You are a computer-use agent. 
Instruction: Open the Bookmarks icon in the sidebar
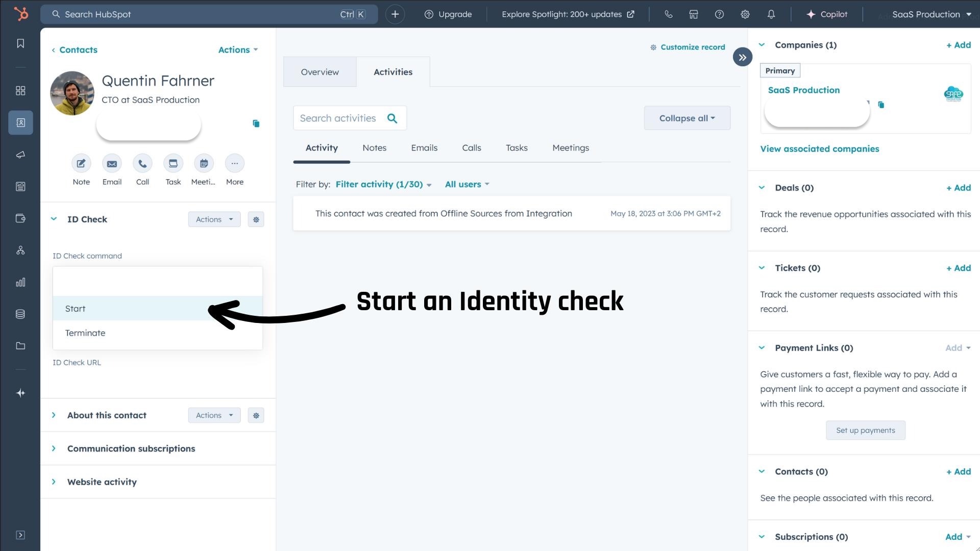tap(20, 43)
